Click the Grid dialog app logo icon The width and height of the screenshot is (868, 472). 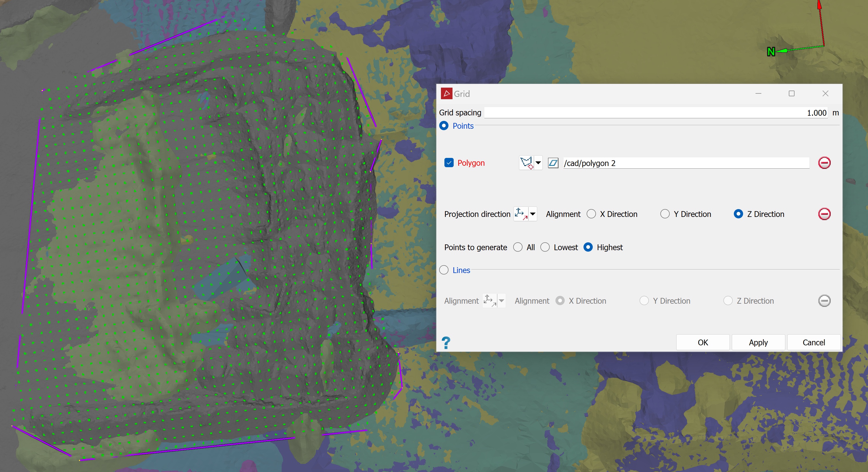[446, 93]
